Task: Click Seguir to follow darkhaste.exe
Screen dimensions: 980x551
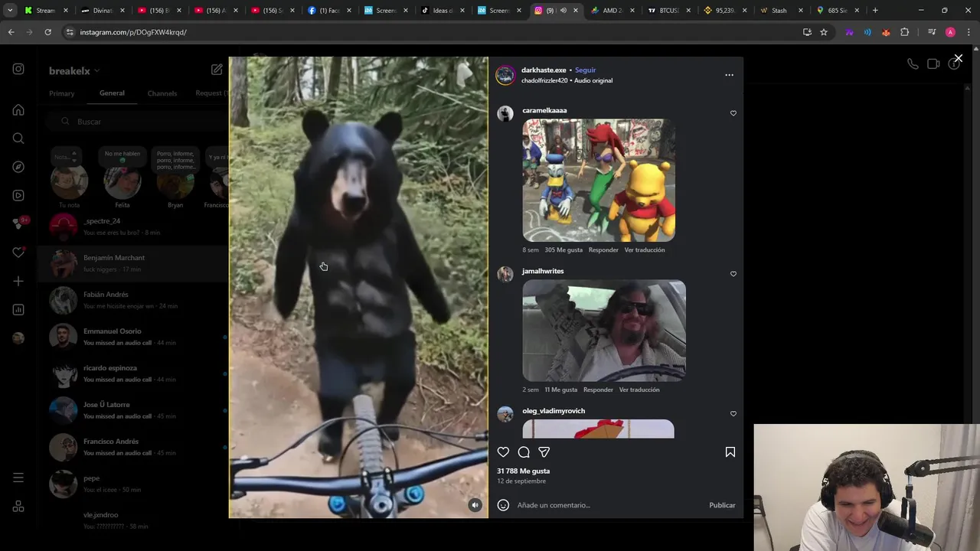Action: [585, 70]
